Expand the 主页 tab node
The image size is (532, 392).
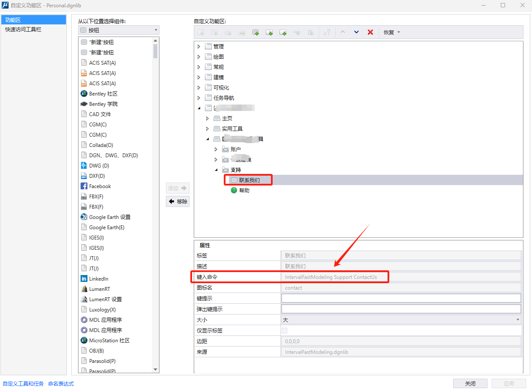click(x=207, y=118)
